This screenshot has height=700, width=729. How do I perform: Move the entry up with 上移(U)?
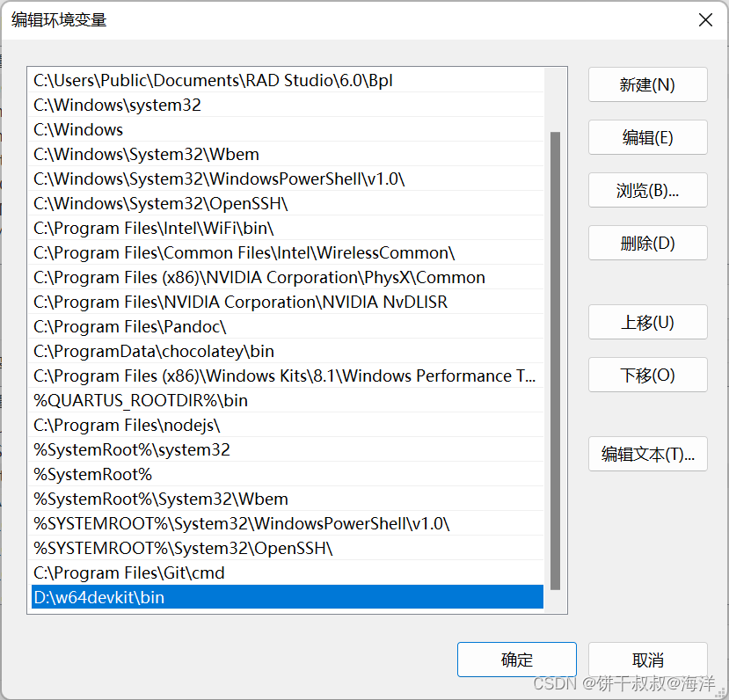[647, 322]
